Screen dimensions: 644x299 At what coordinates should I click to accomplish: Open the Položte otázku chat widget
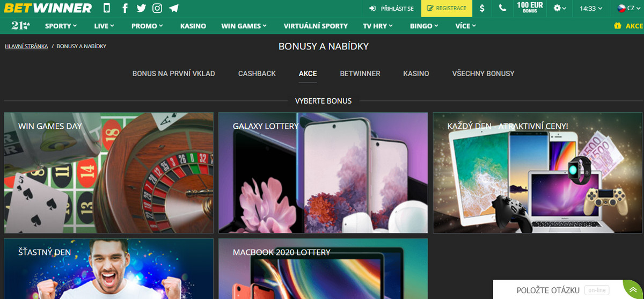(562, 290)
